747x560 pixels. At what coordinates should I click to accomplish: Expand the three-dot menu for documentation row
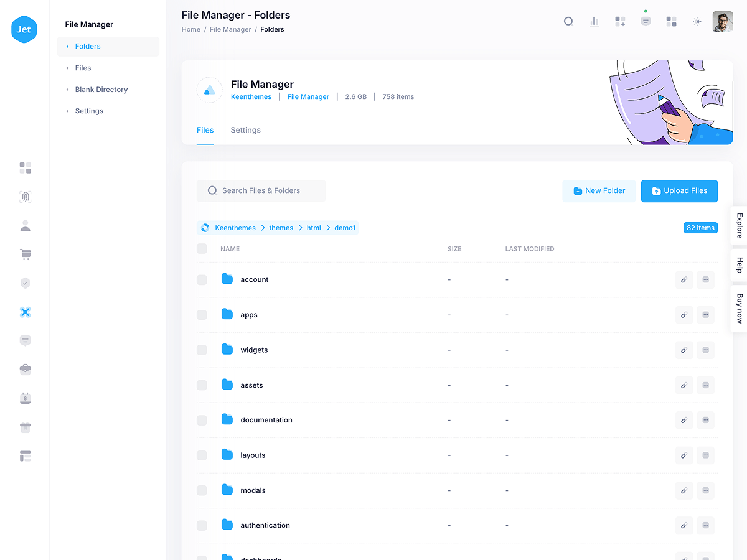point(705,421)
